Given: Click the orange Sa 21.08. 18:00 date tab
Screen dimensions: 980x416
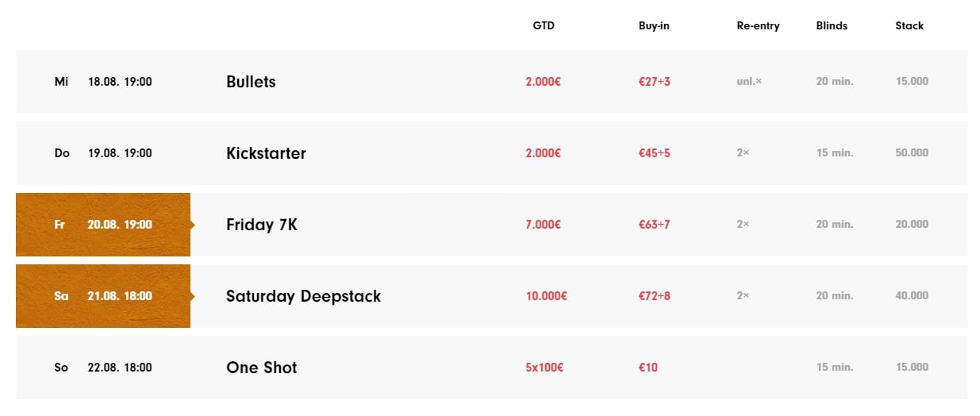Looking at the screenshot, I should pos(103,296).
